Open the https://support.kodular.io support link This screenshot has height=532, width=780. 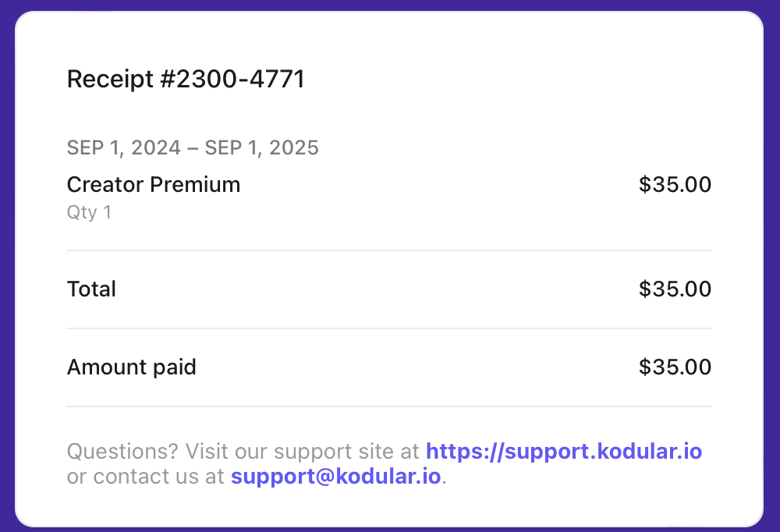[x=563, y=451]
